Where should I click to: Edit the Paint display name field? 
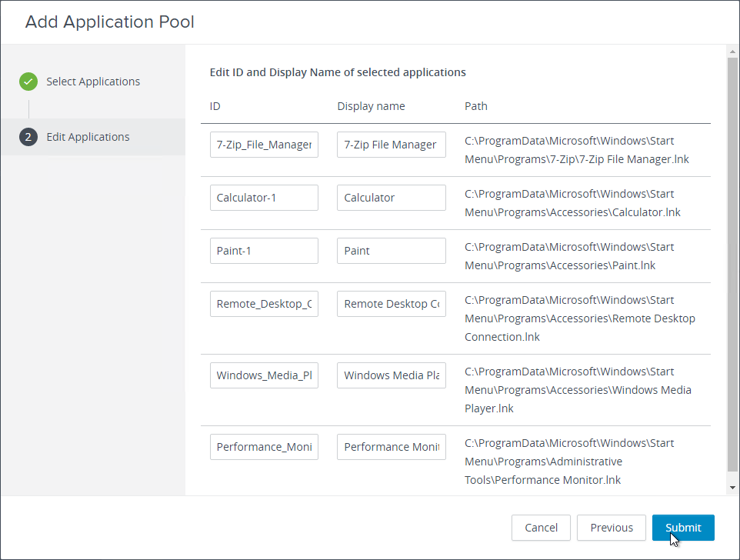pos(392,251)
